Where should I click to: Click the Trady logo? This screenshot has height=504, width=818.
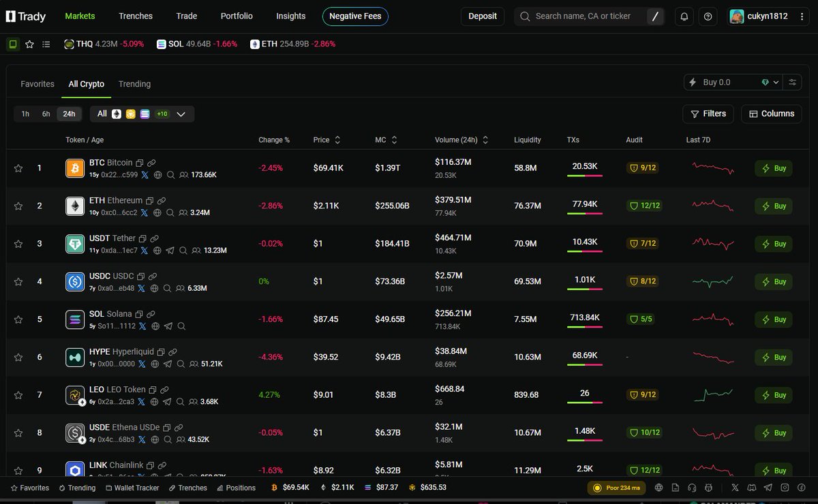click(x=26, y=16)
